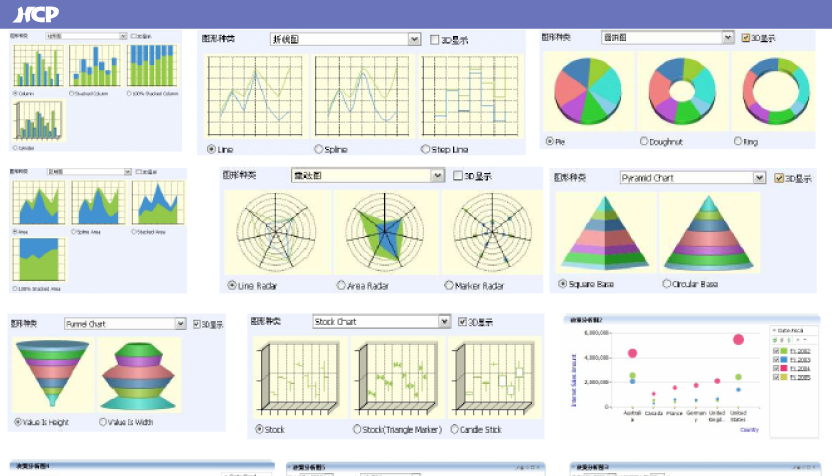Click the FY 2004 legend link
The height and width of the screenshot is (476, 832).
pos(799,368)
